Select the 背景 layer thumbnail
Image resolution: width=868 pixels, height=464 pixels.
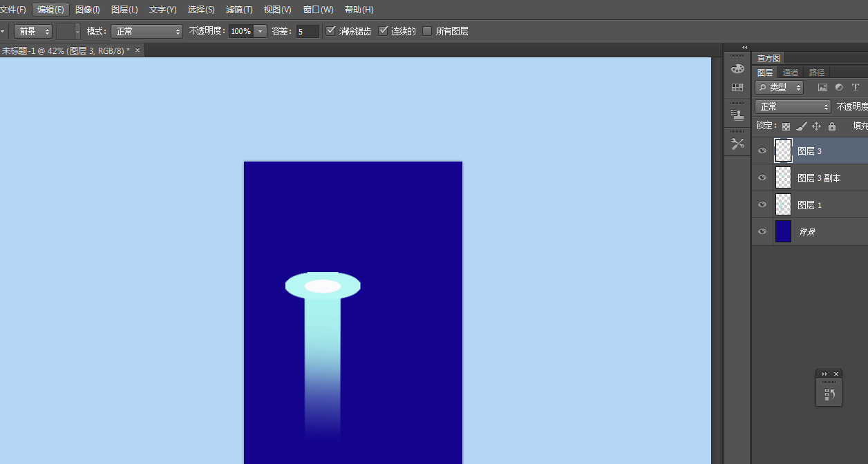pos(783,231)
